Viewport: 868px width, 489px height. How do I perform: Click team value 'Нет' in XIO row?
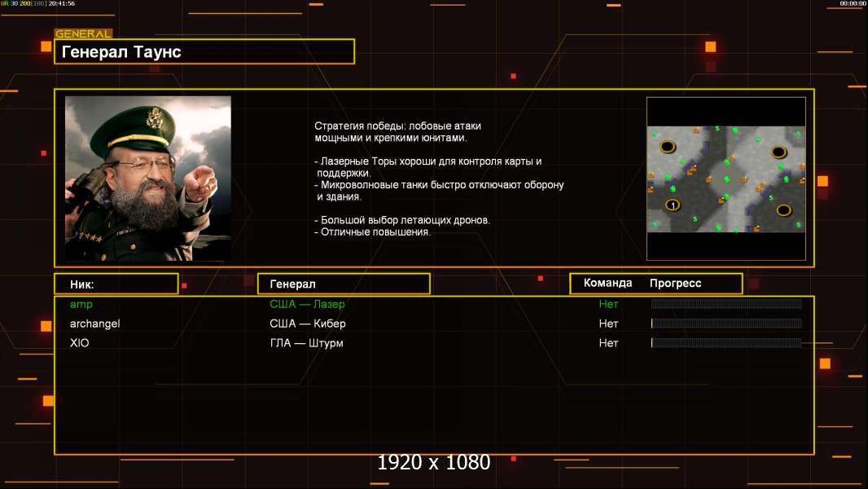(x=608, y=343)
